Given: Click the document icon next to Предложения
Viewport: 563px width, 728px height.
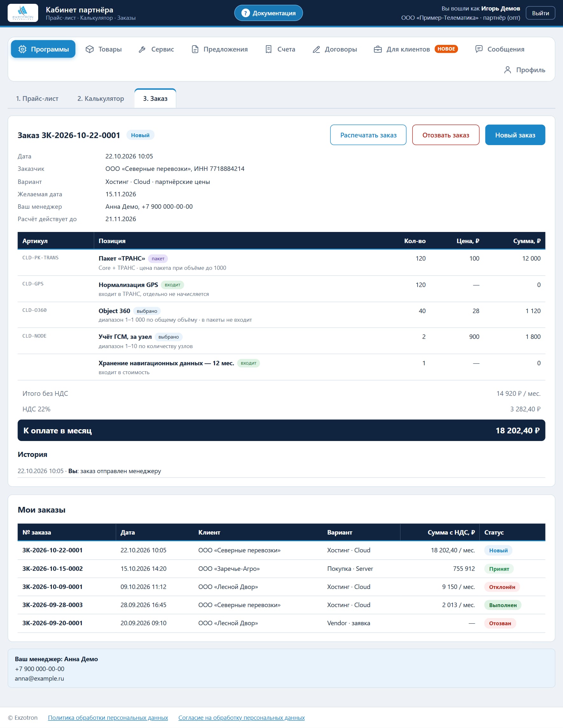Looking at the screenshot, I should [x=195, y=49].
